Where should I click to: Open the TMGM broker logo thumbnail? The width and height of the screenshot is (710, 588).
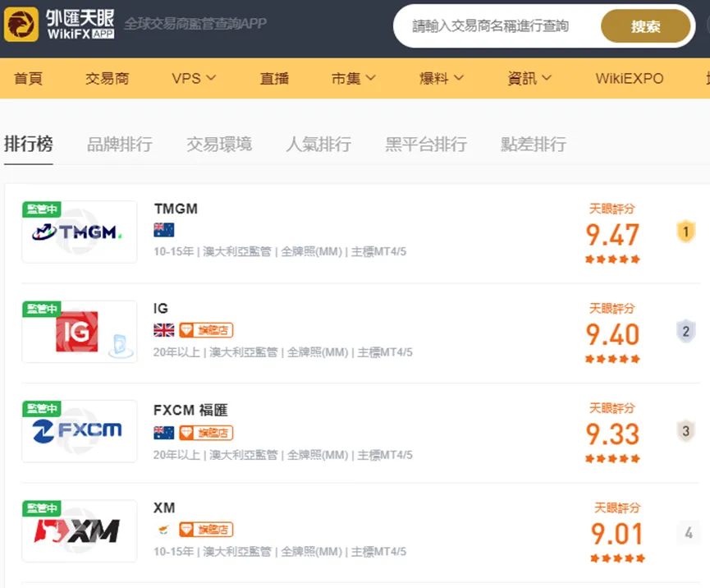click(x=80, y=232)
